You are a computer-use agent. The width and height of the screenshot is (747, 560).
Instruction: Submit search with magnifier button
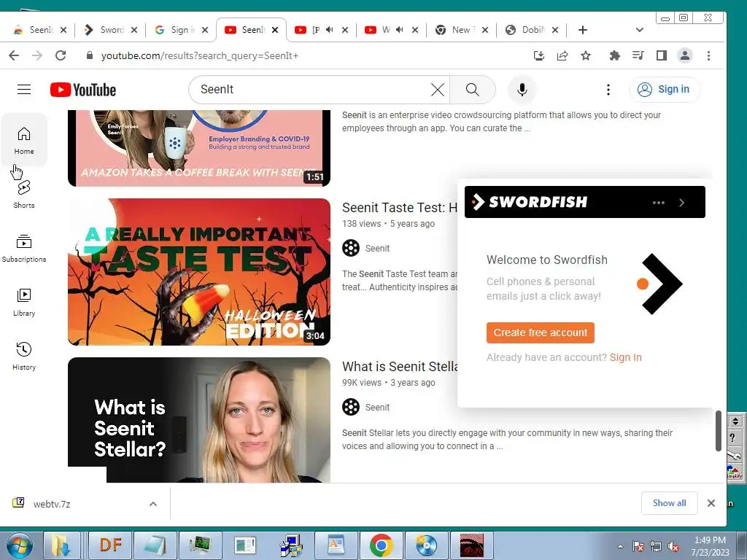coord(472,90)
